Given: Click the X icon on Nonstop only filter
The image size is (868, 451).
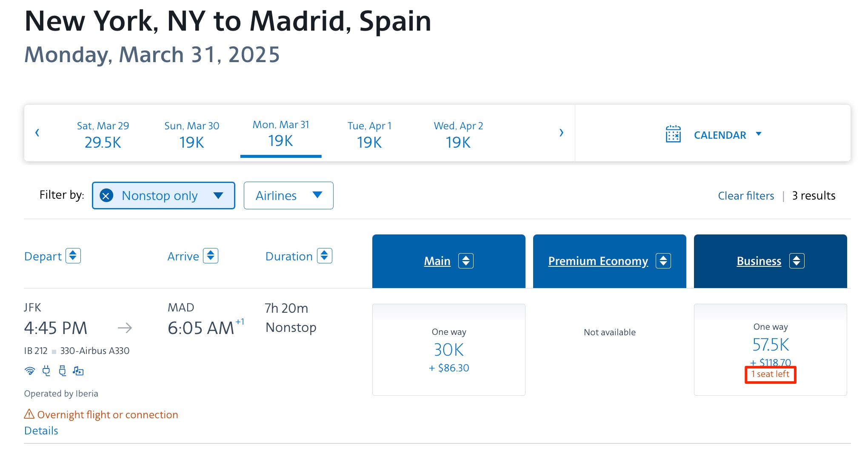Looking at the screenshot, I should click(106, 195).
